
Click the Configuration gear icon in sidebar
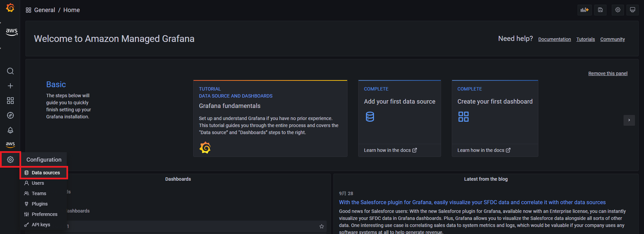coord(10,160)
